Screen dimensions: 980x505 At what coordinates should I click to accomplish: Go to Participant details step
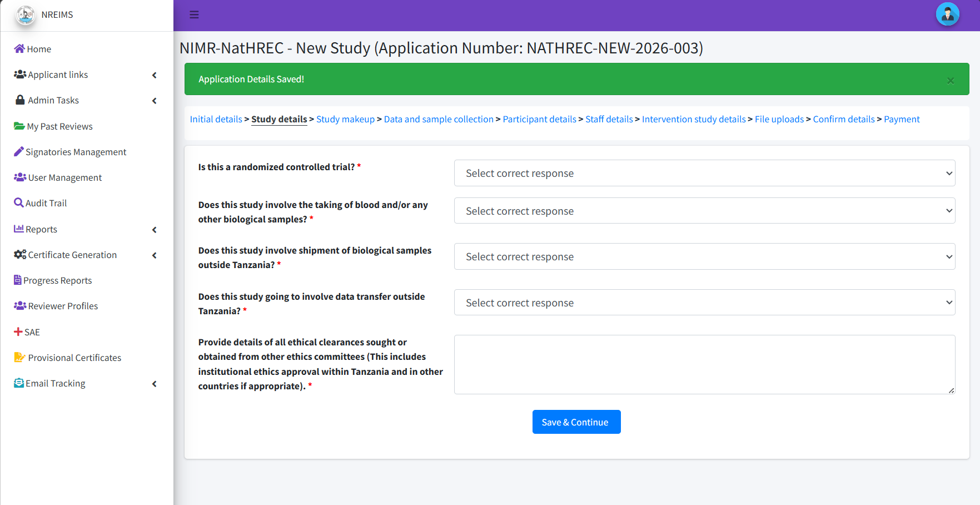click(539, 119)
